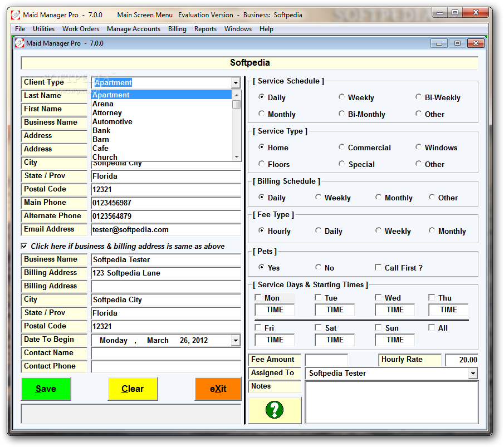
Task: Click the Billing Address field 123 Softpedia Lane
Action: pyautogui.click(x=166, y=273)
